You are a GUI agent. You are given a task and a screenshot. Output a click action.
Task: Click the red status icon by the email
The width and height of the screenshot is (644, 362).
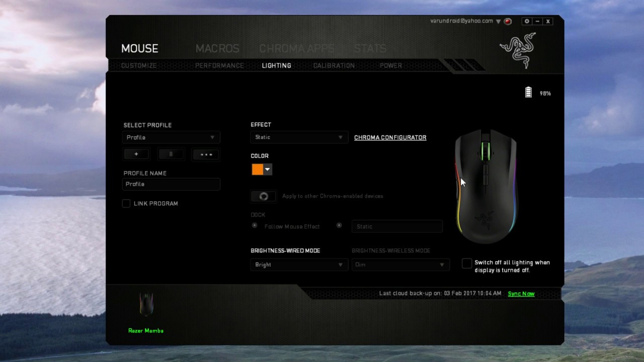pos(508,21)
